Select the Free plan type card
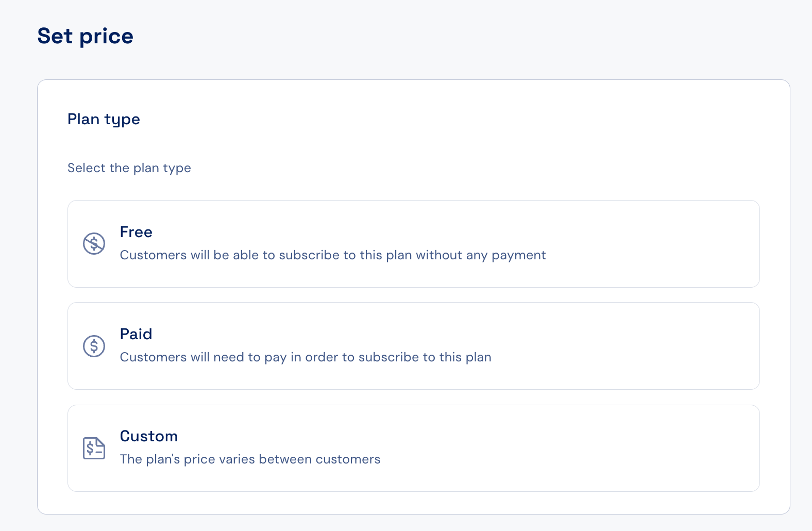The width and height of the screenshot is (812, 531). pyautogui.click(x=414, y=244)
